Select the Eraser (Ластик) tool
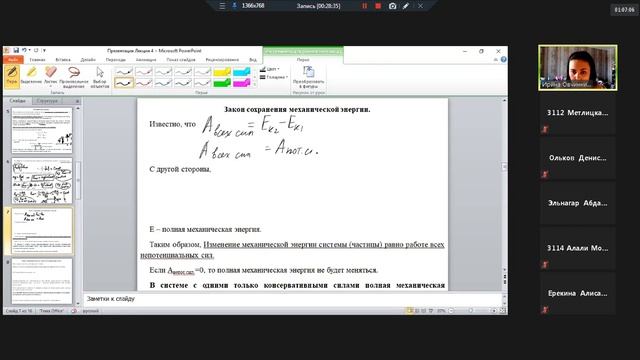The image size is (640, 360). (51, 76)
